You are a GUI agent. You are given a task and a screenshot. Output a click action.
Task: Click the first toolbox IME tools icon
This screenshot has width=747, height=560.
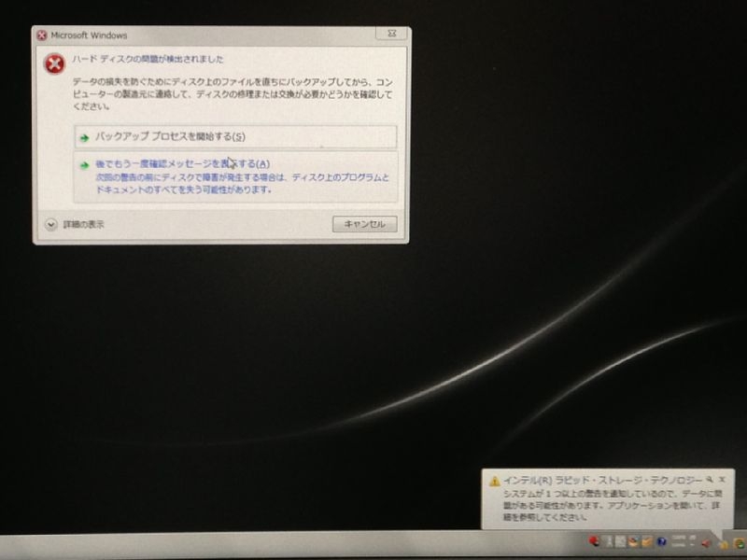[633, 542]
